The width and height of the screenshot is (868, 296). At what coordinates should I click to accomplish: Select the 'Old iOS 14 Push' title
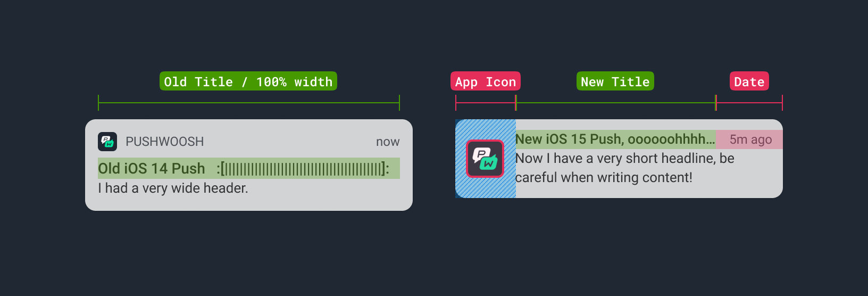click(152, 168)
